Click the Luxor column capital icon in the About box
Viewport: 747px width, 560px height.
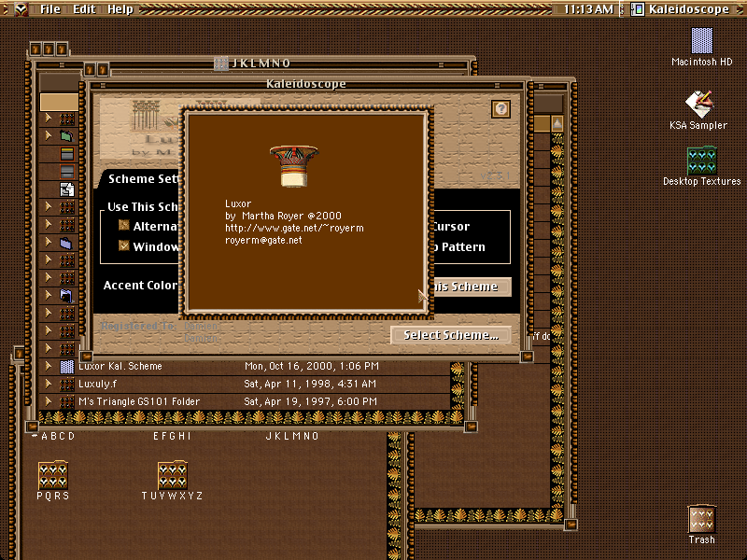click(294, 166)
